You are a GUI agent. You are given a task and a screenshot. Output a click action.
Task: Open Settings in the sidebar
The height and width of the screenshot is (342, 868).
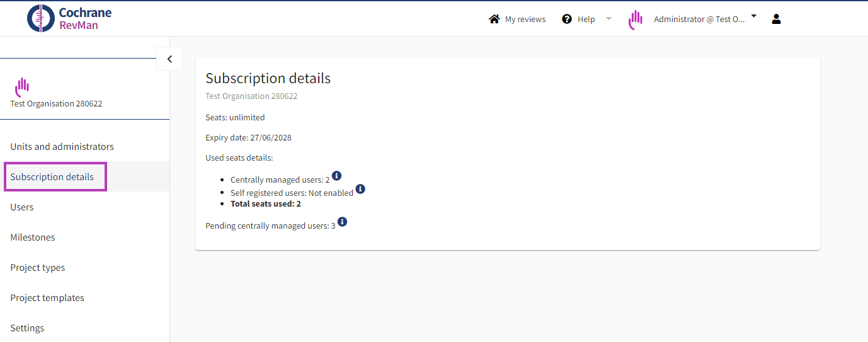[27, 328]
